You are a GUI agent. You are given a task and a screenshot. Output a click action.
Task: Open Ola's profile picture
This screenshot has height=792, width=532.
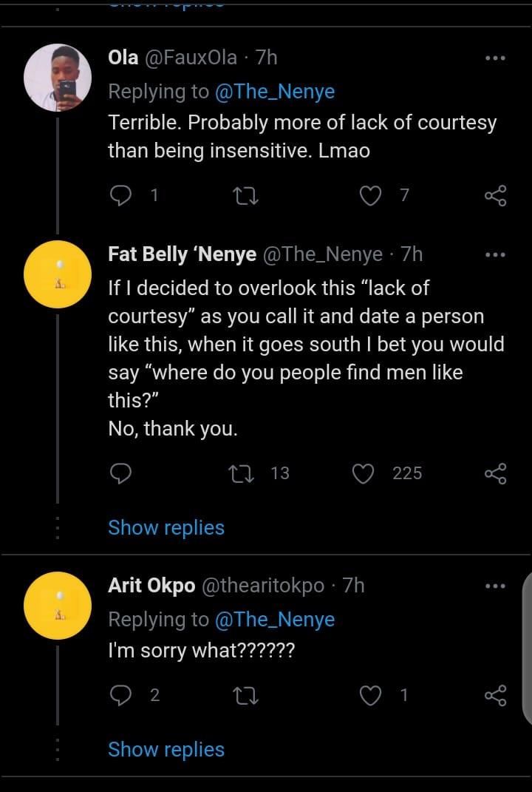tap(58, 77)
